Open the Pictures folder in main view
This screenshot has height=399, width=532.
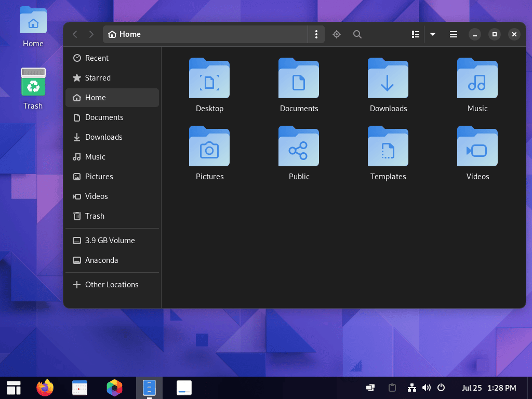[209, 153]
